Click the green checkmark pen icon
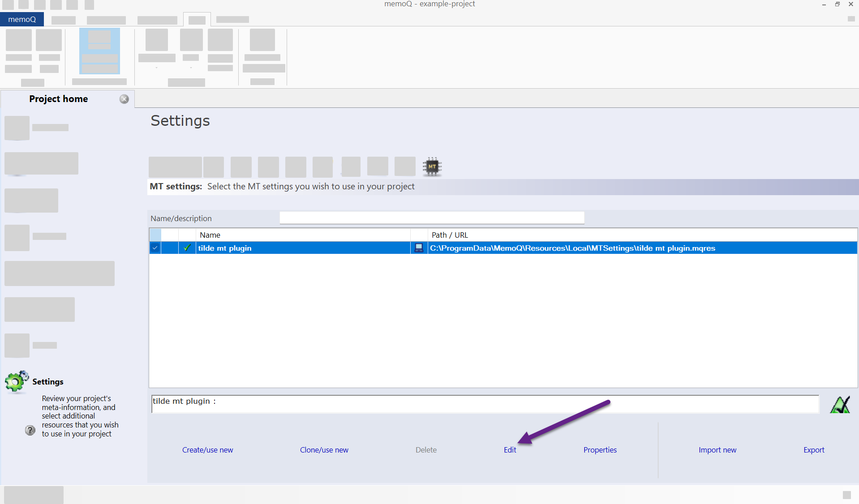This screenshot has height=504, width=859. pyautogui.click(x=840, y=404)
